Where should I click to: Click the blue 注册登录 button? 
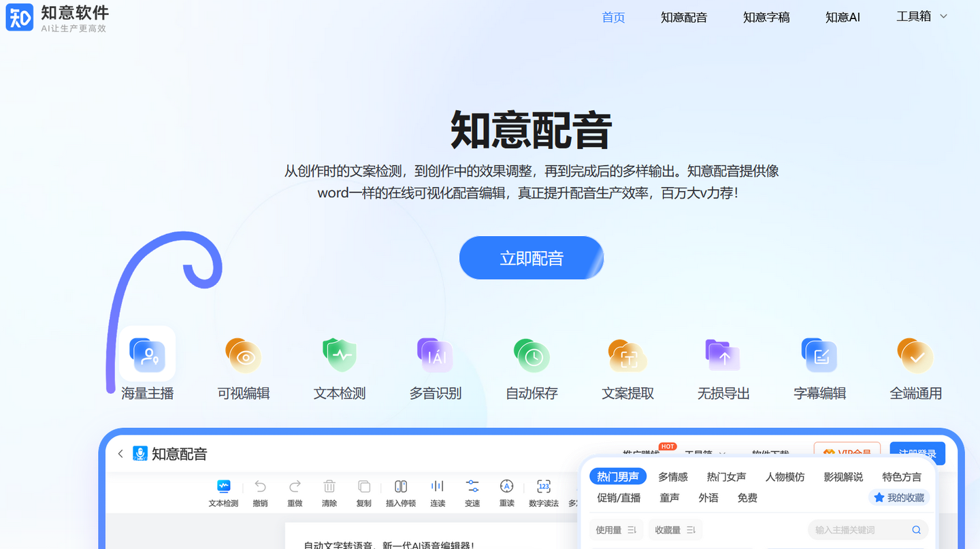917,453
